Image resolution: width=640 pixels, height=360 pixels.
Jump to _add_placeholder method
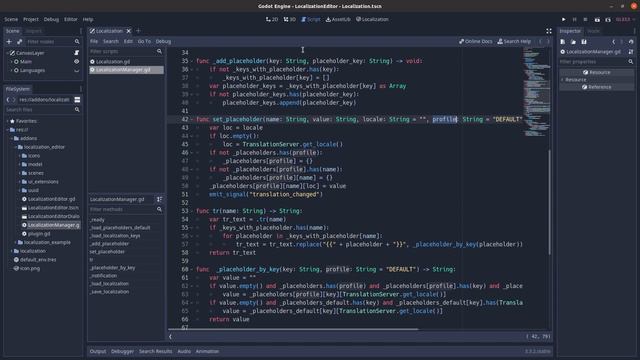(109, 244)
